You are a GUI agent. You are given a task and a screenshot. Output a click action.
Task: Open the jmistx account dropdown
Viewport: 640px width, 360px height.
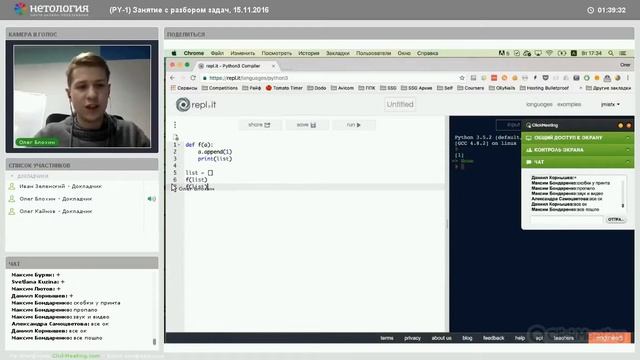coord(610,104)
